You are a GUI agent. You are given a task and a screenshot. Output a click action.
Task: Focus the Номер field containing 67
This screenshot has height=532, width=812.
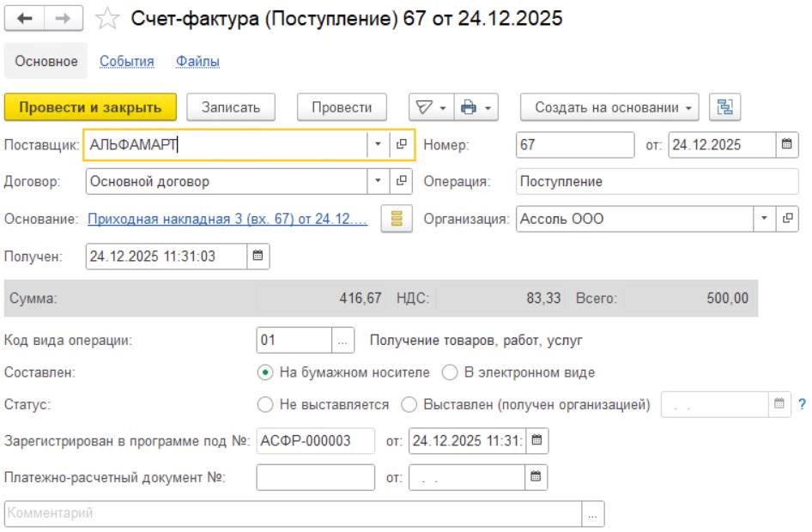point(575,144)
